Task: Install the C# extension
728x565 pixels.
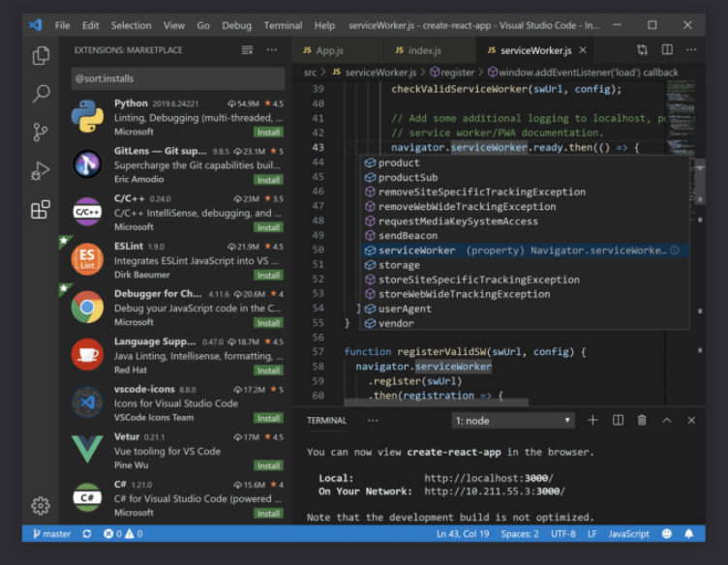Action: point(268,513)
